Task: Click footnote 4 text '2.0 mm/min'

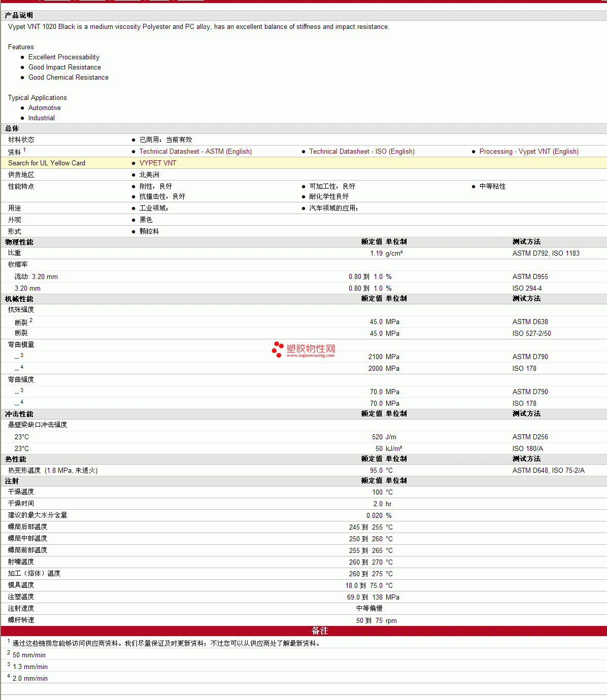Action: pos(30,678)
